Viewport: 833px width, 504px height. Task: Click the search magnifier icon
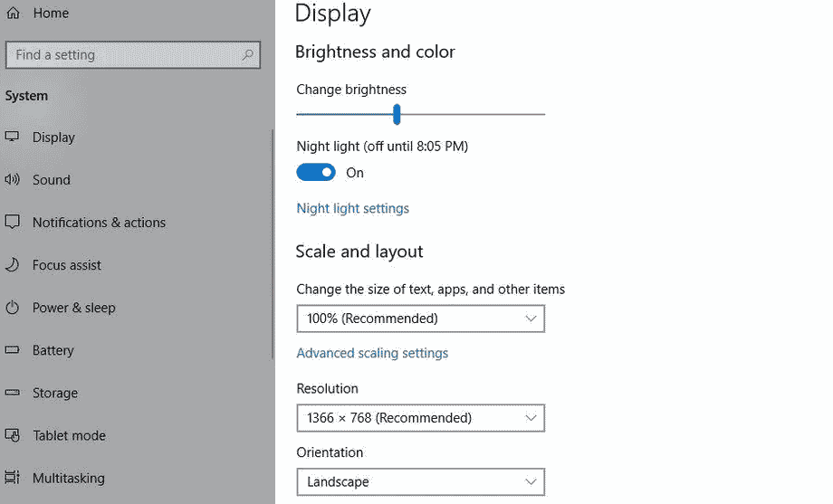(x=247, y=54)
